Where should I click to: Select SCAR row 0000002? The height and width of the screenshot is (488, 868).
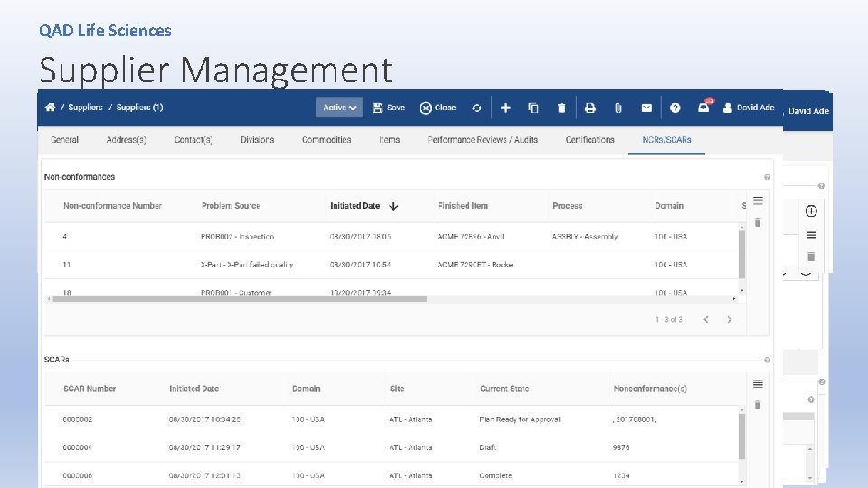(x=392, y=420)
